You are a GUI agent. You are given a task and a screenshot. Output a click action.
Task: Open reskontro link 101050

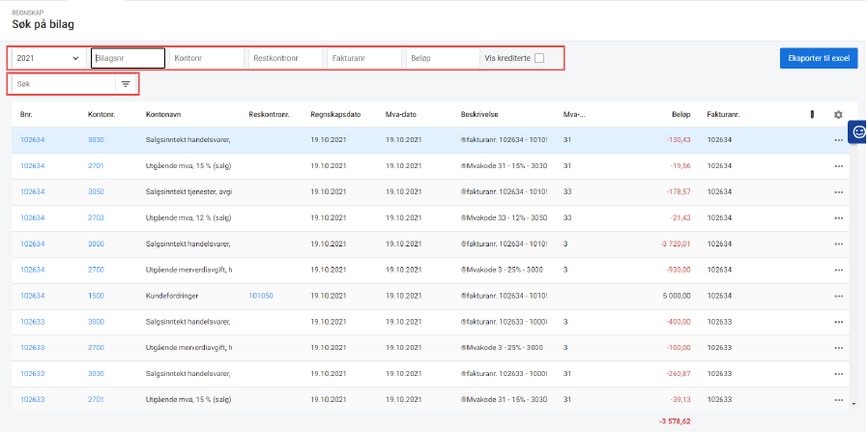261,297
